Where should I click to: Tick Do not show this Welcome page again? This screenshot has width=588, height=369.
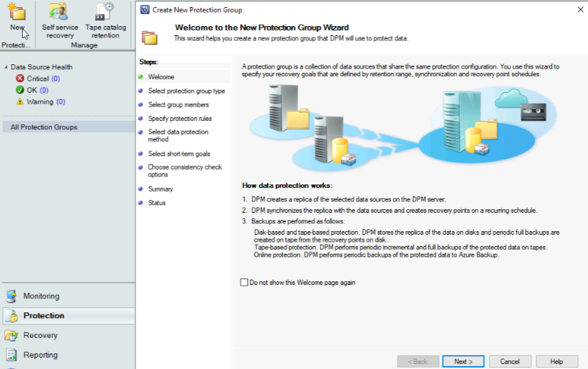click(x=244, y=283)
